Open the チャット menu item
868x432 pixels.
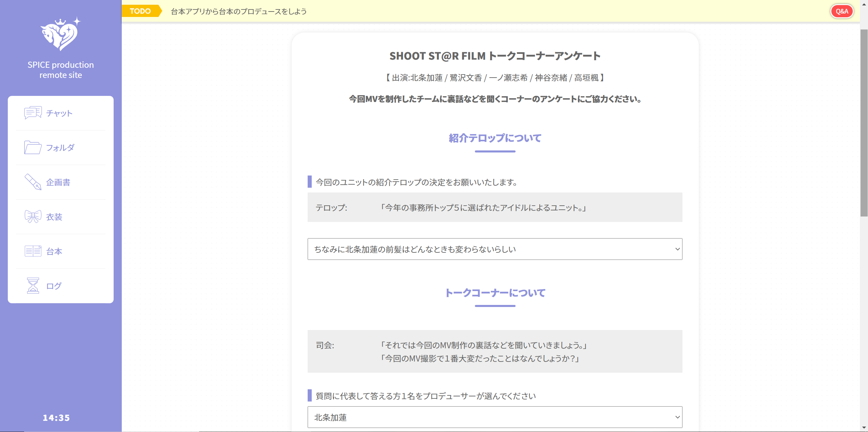(59, 113)
